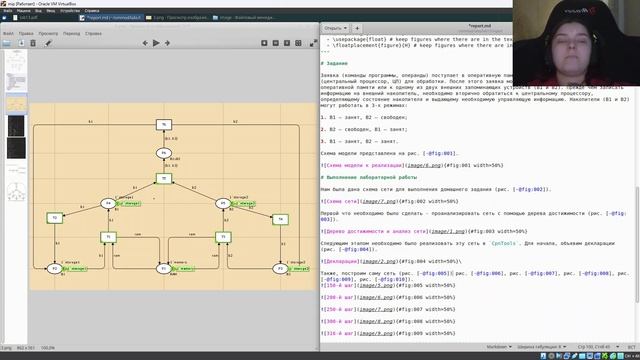This screenshot has height=360, width=640.
Task: Open the Файл menu of image viewer
Action: (8, 33)
